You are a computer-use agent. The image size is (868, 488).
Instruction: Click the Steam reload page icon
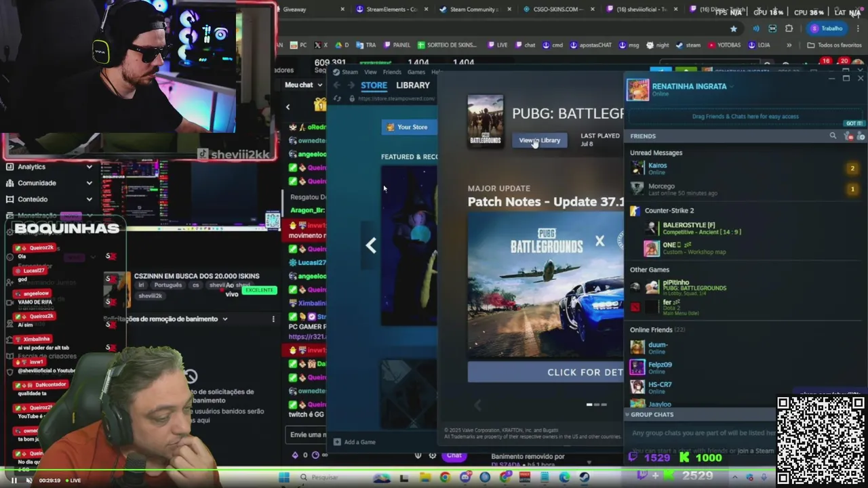pyautogui.click(x=337, y=99)
